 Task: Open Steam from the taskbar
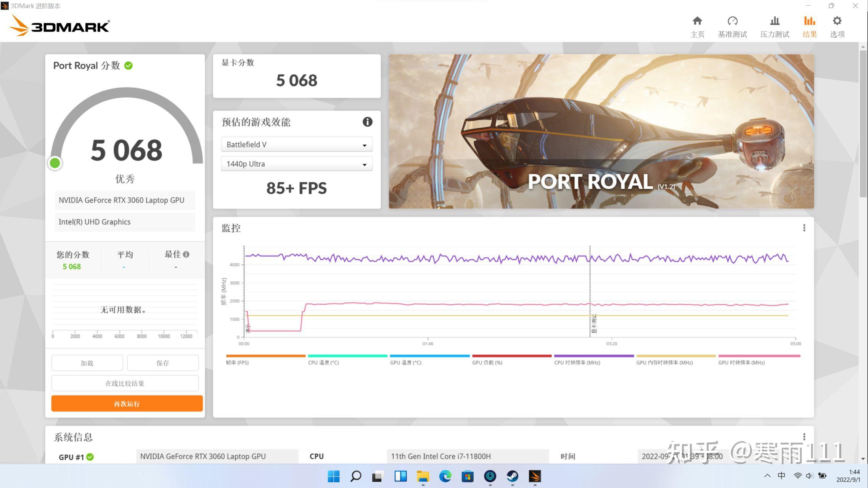click(x=512, y=476)
